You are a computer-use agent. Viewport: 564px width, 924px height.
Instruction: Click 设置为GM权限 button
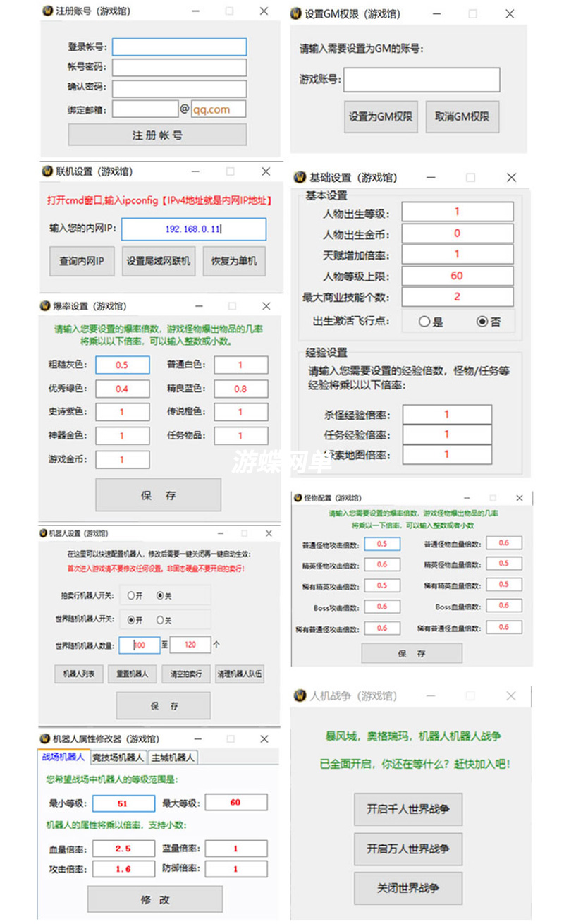[x=381, y=116]
